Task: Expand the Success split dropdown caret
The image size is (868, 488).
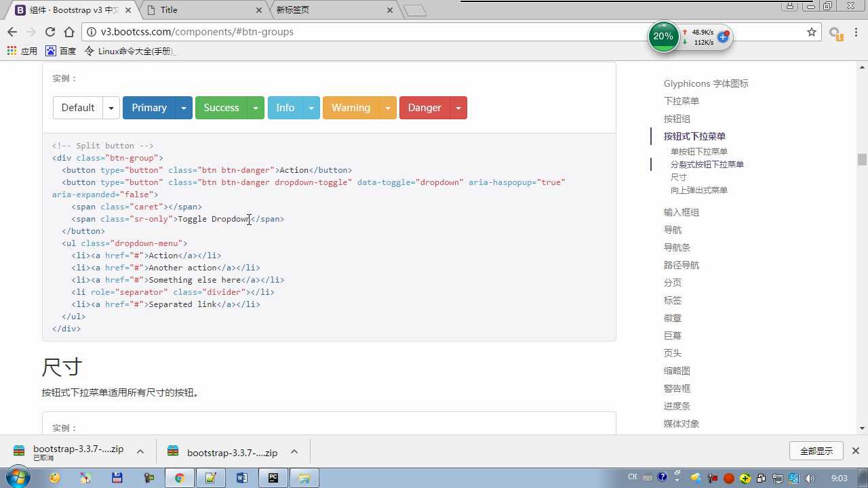Action: point(256,108)
